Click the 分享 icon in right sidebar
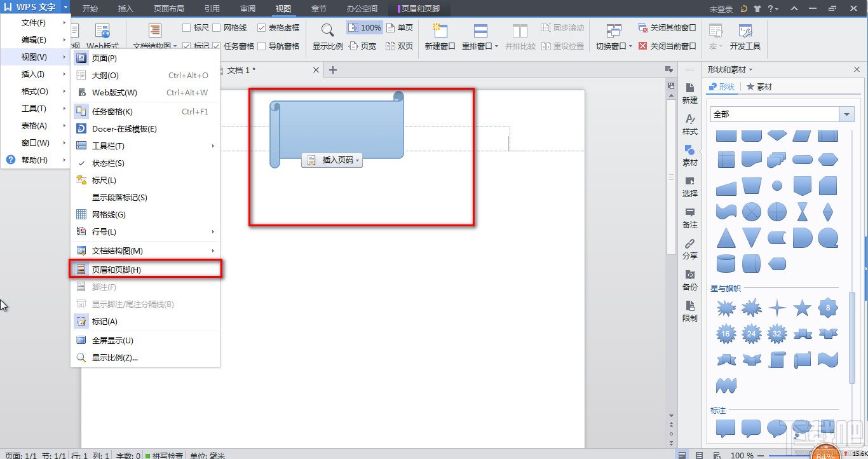The height and width of the screenshot is (459, 868). (690, 250)
